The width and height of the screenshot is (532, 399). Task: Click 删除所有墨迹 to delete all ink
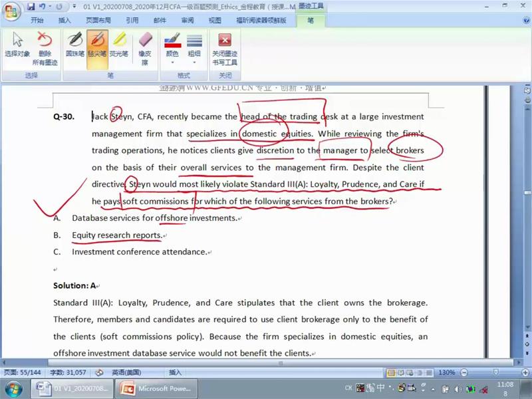[x=45, y=48]
